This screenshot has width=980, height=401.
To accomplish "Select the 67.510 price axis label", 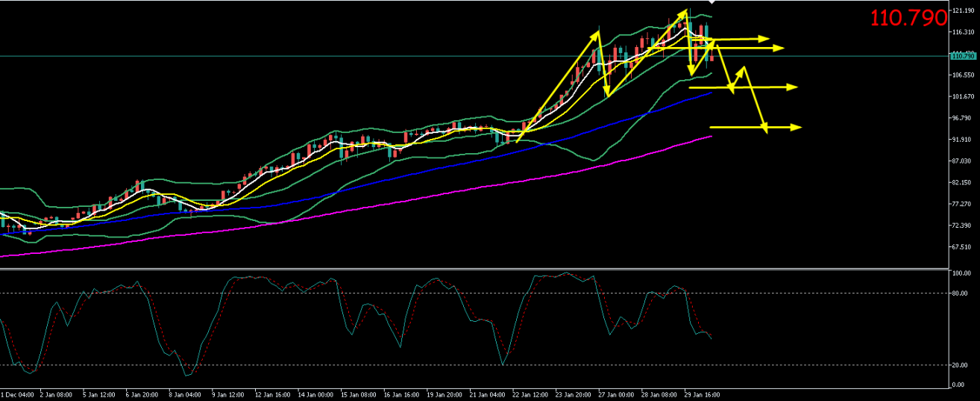I will pos(961,246).
